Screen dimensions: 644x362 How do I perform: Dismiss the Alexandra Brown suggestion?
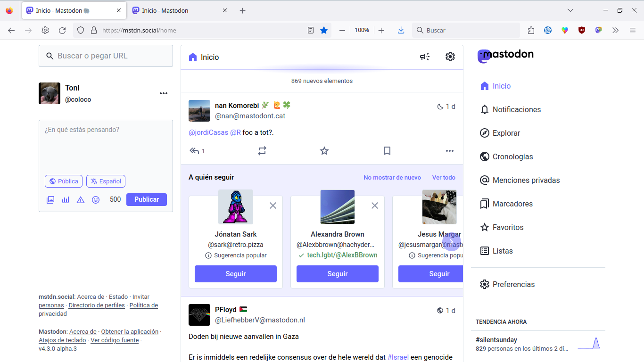pyautogui.click(x=375, y=206)
